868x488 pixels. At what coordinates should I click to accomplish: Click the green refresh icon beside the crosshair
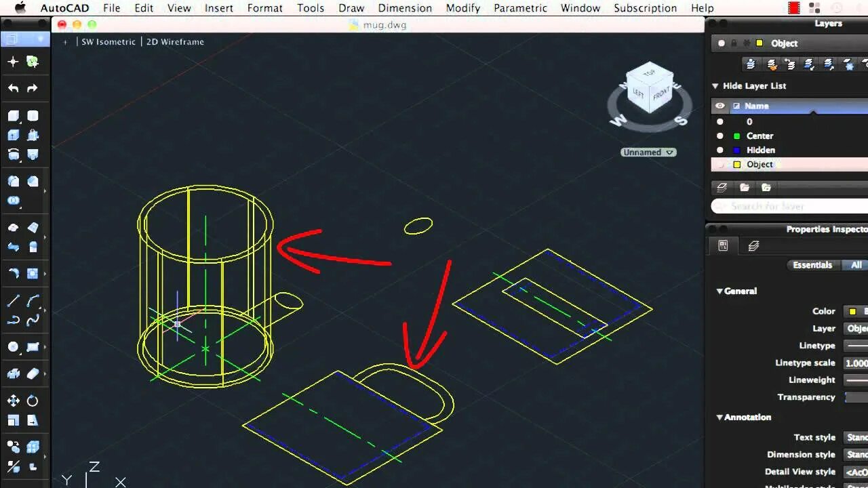[32, 62]
